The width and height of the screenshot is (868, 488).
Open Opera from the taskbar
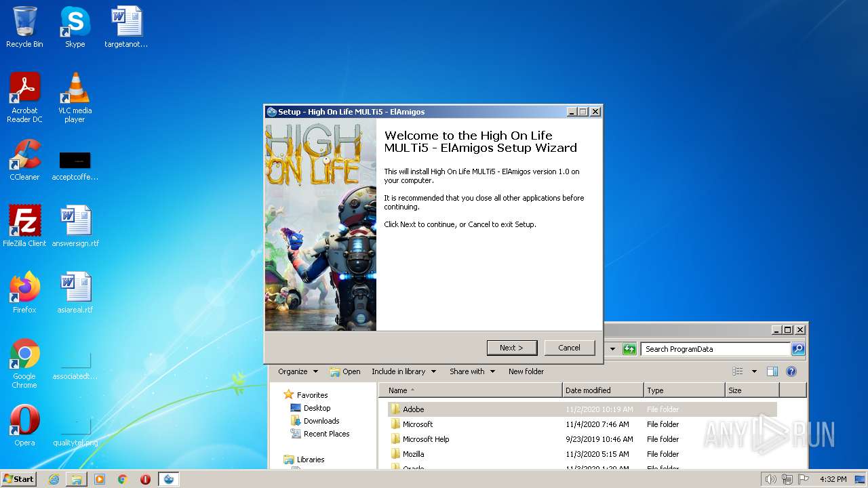pyautogui.click(x=146, y=479)
